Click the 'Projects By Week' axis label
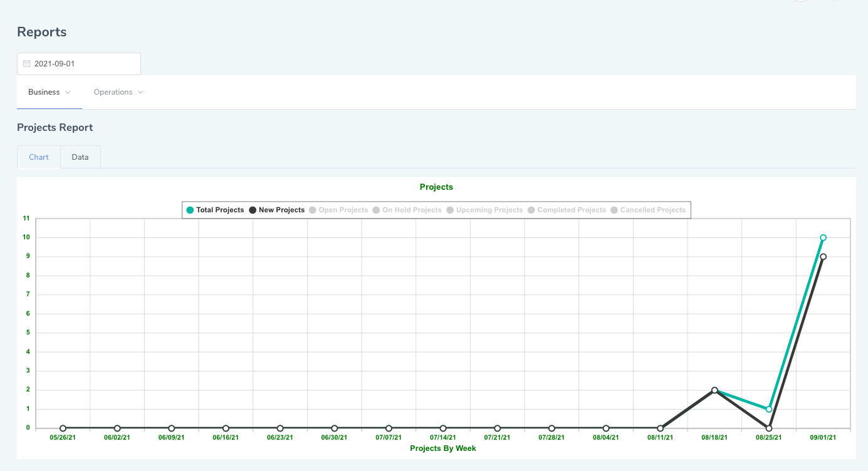 pos(443,448)
